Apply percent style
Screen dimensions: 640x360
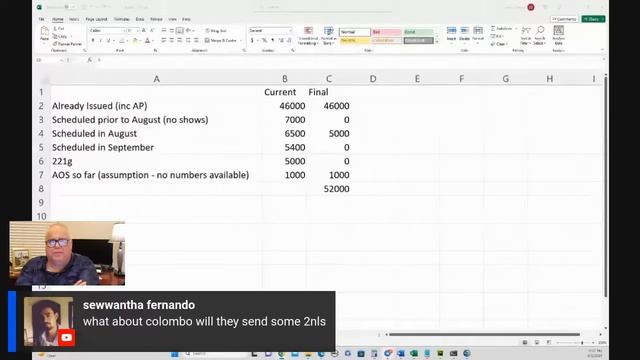pos(264,40)
